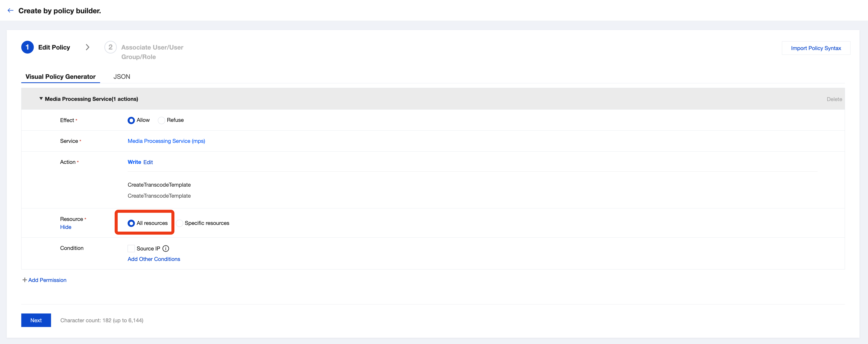This screenshot has height=344, width=868.
Task: Click the step 2 circle icon
Action: 110,47
